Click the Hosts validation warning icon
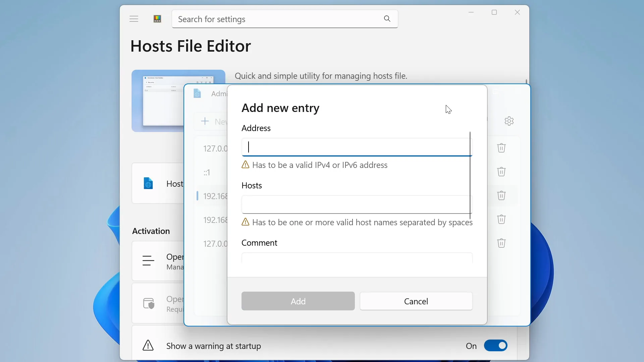644x362 pixels. pos(246,222)
